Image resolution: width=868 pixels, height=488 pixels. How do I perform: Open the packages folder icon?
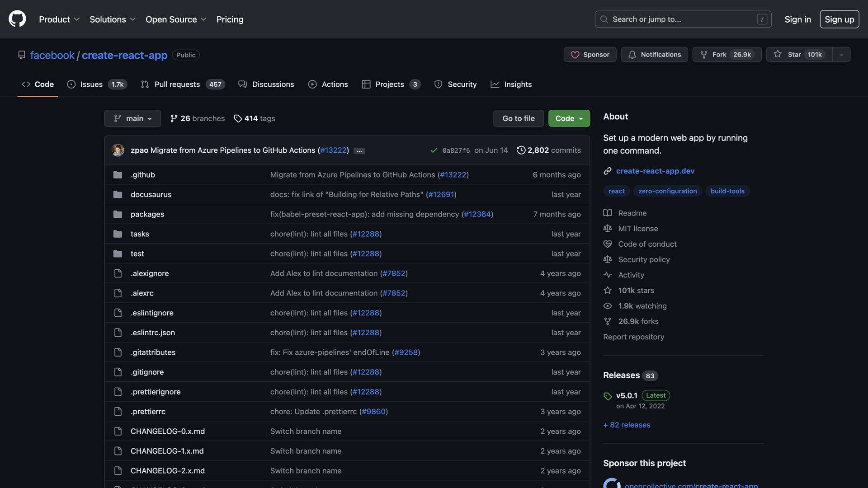coord(118,214)
